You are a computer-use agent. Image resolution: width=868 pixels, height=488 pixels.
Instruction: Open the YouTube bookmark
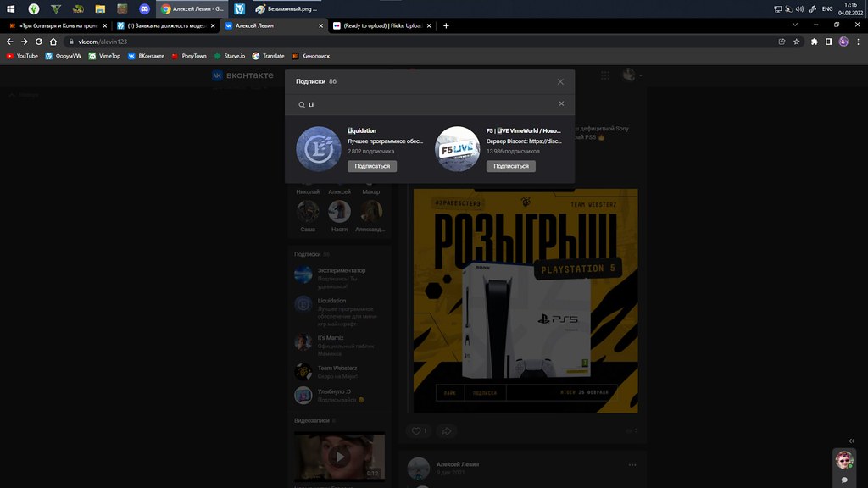coord(22,56)
